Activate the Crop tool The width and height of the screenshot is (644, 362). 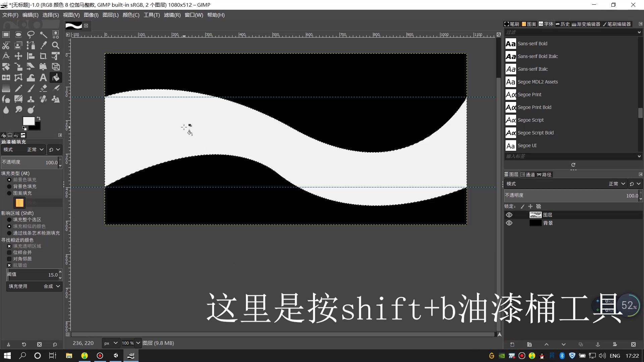43,56
